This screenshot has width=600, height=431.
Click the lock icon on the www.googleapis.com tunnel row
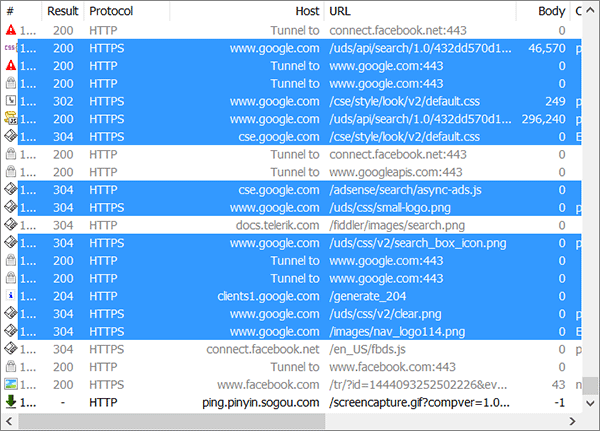pyautogui.click(x=11, y=172)
